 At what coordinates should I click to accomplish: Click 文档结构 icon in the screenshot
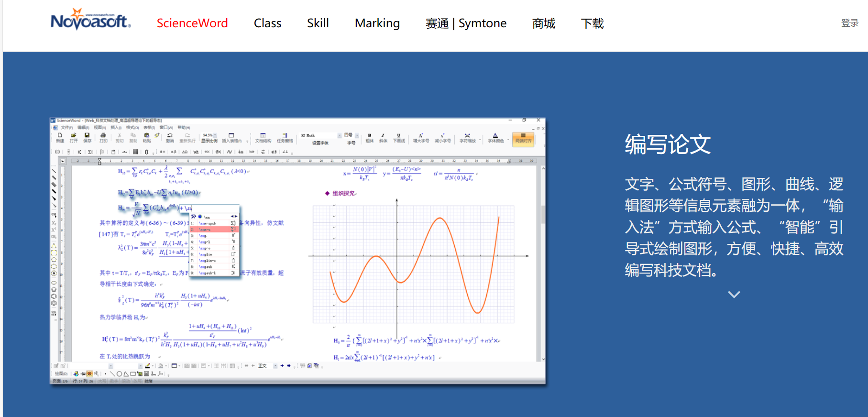(263, 138)
